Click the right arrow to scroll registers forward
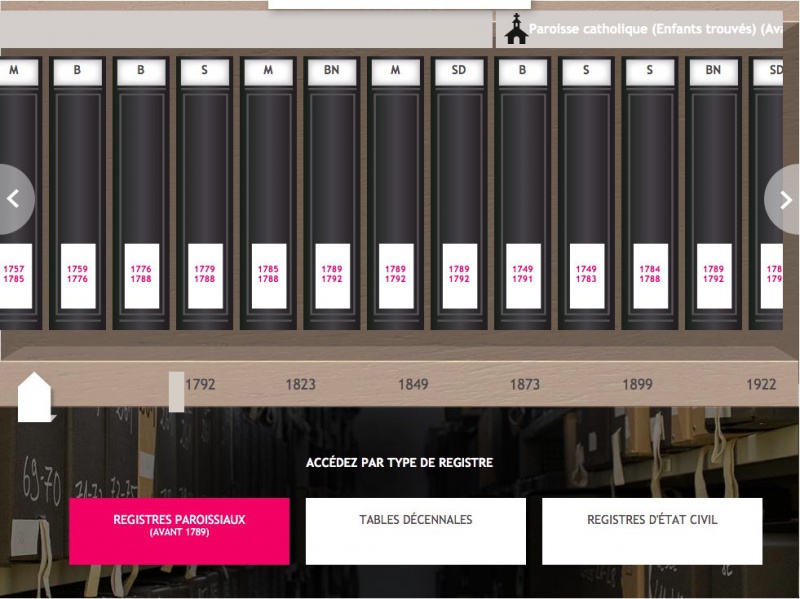Image resolution: width=800 pixels, height=599 pixels. [785, 199]
